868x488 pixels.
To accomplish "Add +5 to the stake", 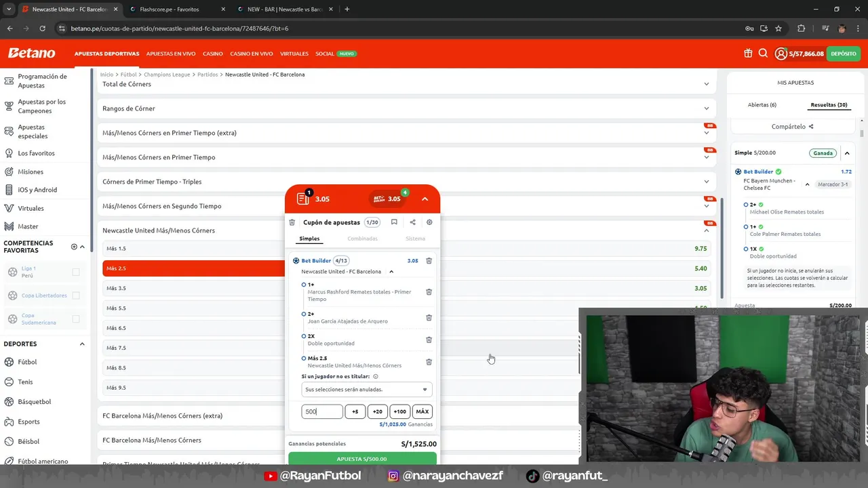I will 355,411.
